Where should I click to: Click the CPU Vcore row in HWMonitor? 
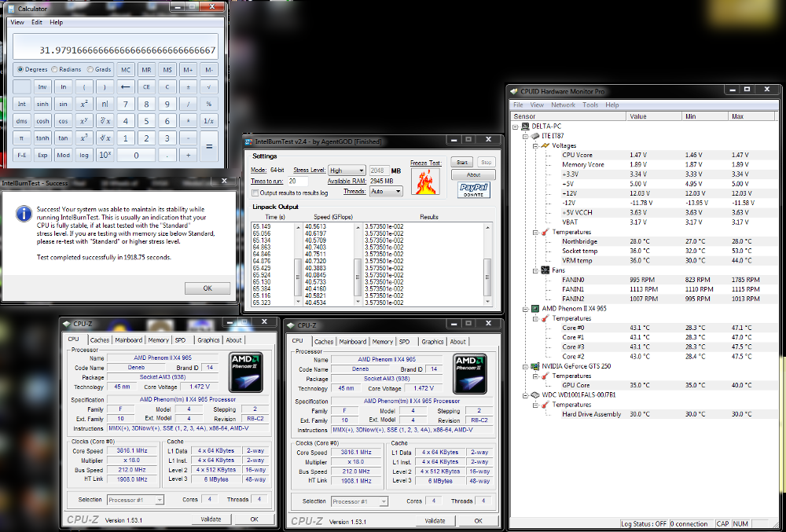[644, 156]
